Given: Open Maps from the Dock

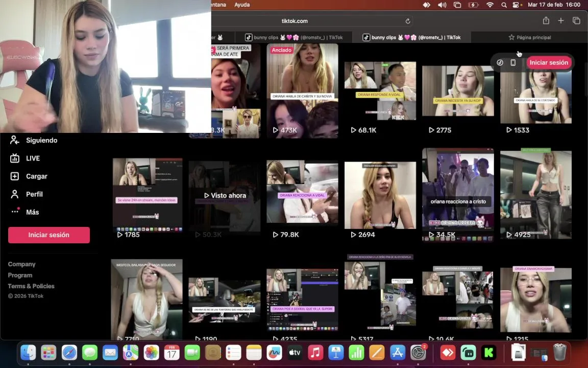Looking at the screenshot, I should [131, 353].
